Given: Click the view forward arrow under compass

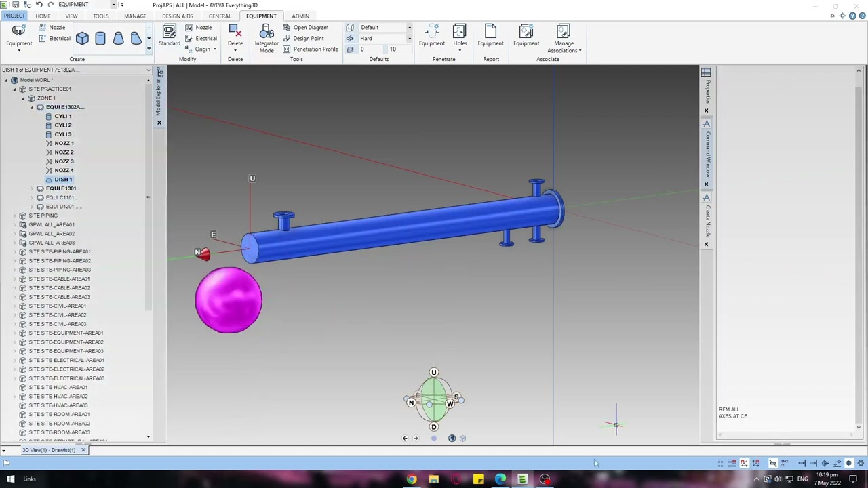Looking at the screenshot, I should 416,439.
